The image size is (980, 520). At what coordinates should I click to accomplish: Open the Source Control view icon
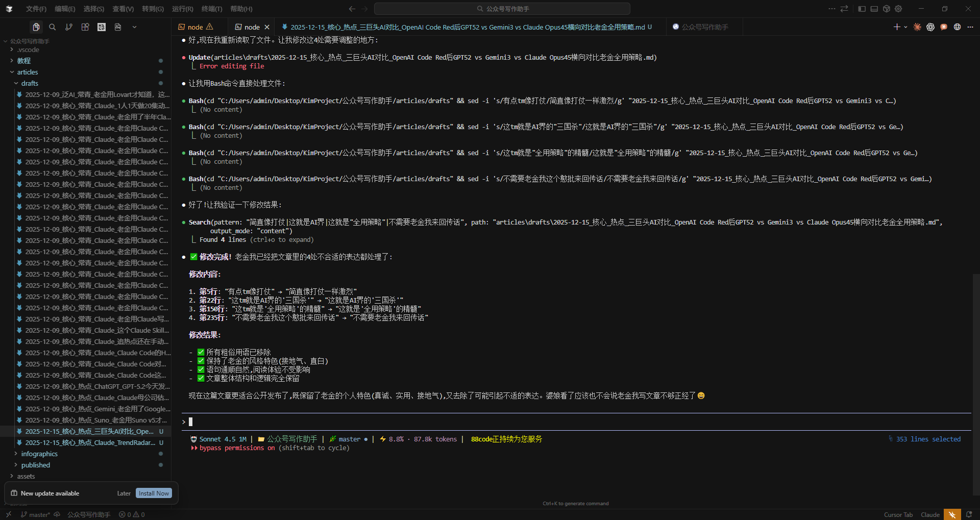tap(69, 27)
